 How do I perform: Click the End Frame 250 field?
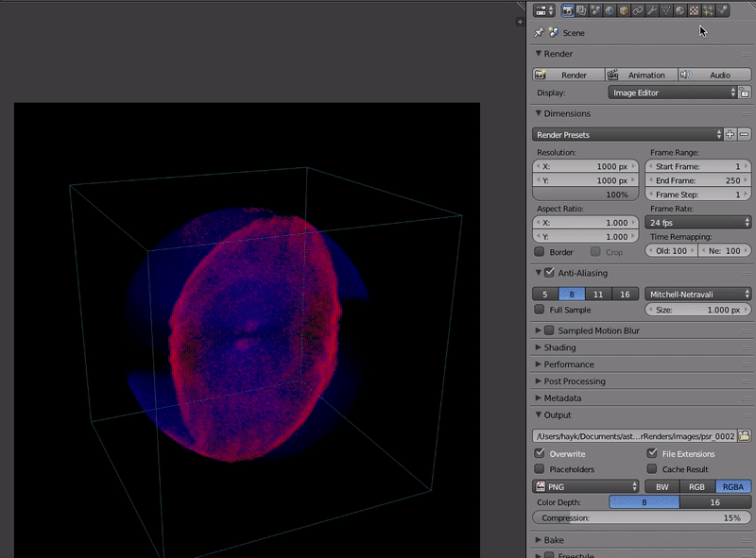698,180
